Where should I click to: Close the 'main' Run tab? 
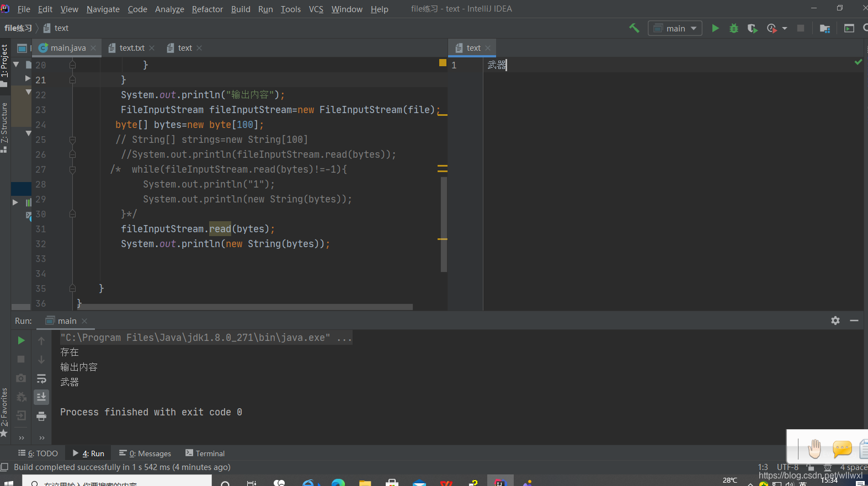coord(84,321)
